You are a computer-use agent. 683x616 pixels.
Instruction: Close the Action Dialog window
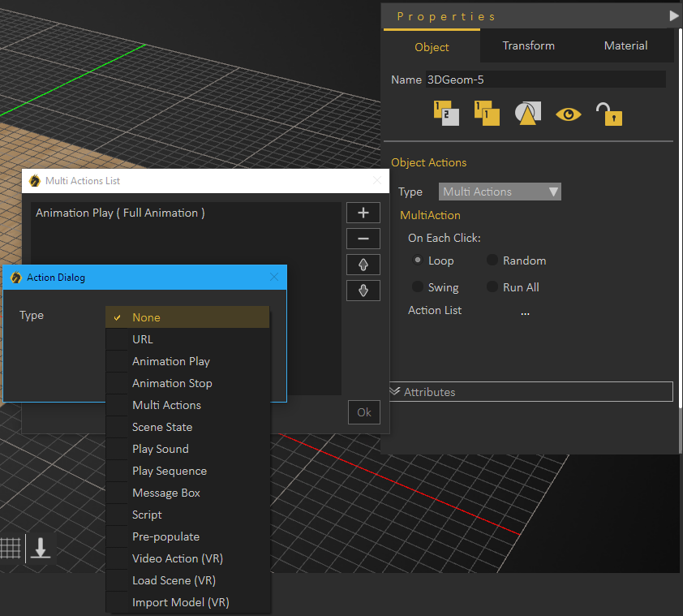coord(274,277)
